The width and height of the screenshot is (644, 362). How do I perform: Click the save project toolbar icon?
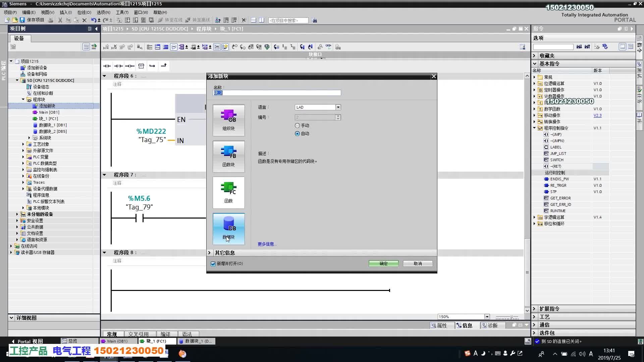(22, 20)
